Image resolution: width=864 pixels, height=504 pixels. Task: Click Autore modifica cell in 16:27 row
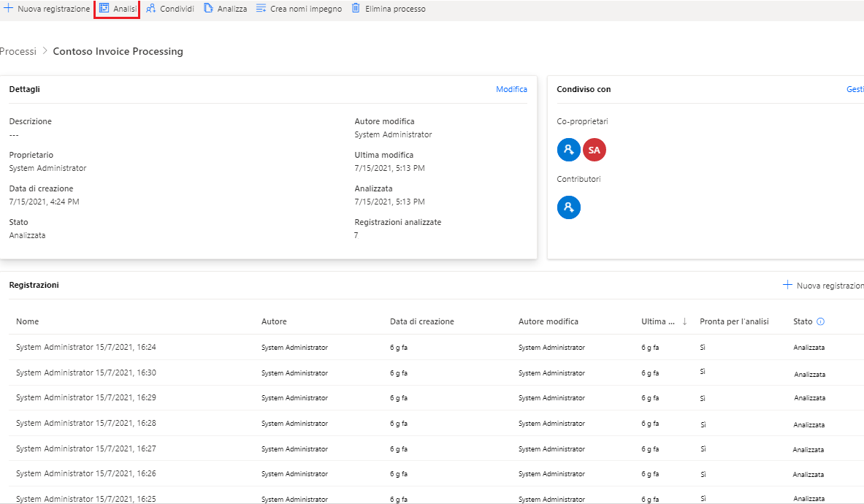click(551, 449)
